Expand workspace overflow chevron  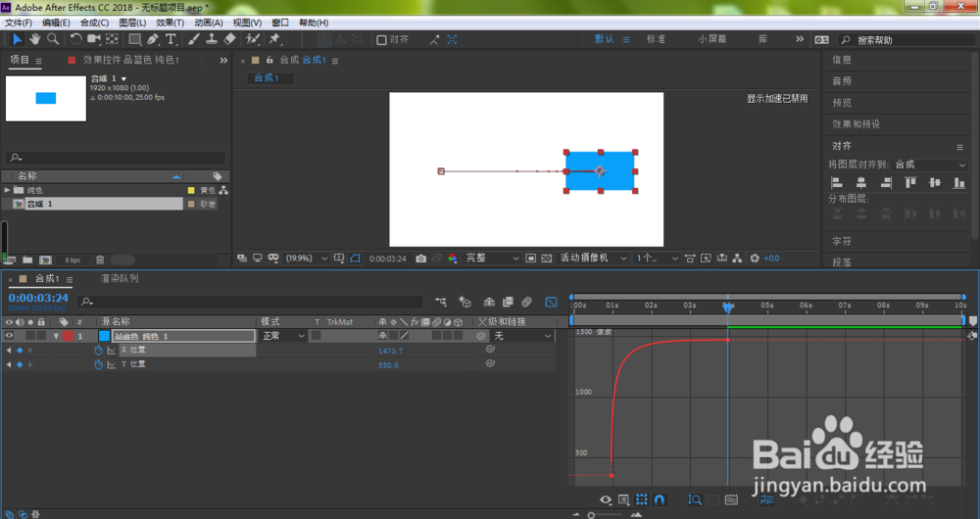coord(800,39)
